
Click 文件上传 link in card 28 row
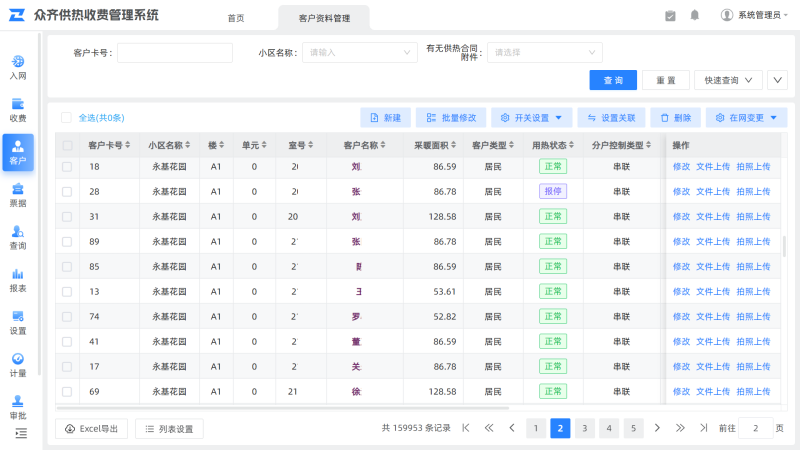[713, 192]
